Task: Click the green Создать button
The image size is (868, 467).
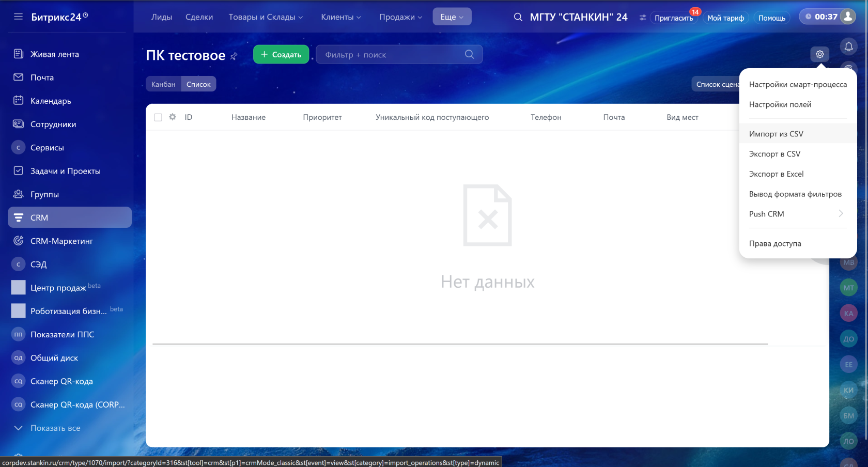Action: click(x=281, y=54)
